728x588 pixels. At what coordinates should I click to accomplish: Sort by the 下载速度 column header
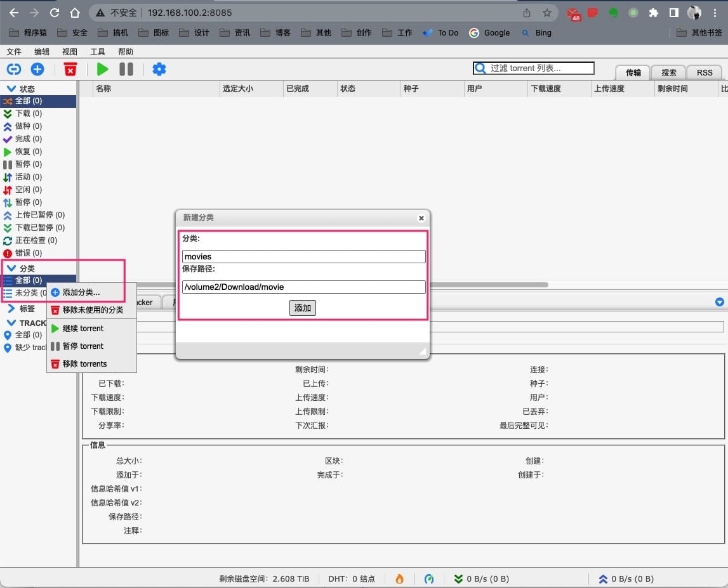(560, 89)
